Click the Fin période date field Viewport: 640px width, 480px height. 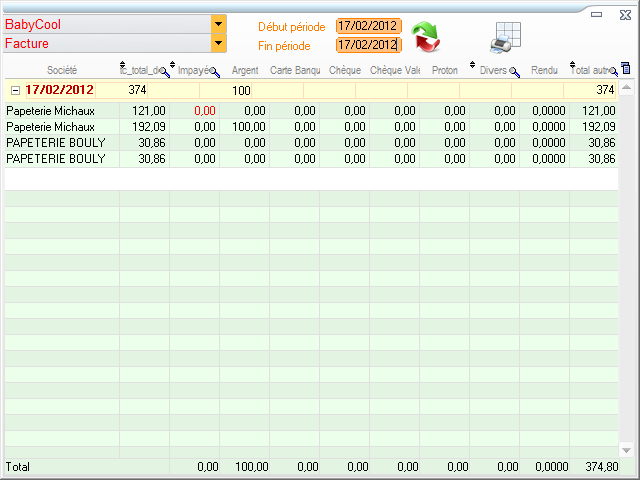click(368, 45)
